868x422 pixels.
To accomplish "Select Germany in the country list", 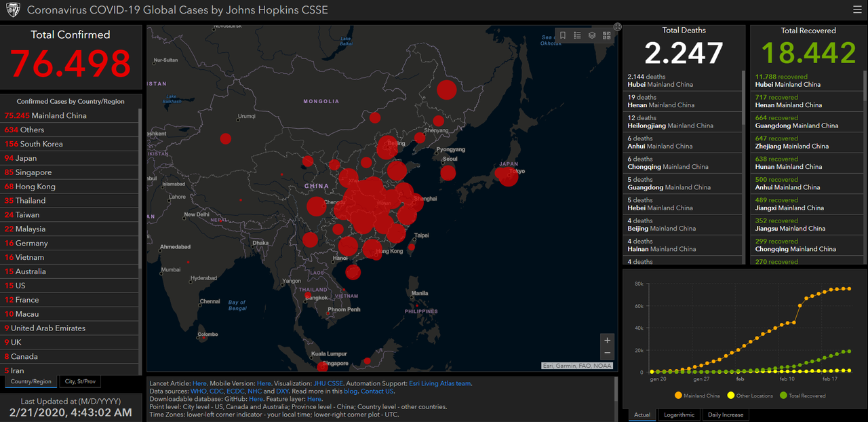I will tap(70, 243).
